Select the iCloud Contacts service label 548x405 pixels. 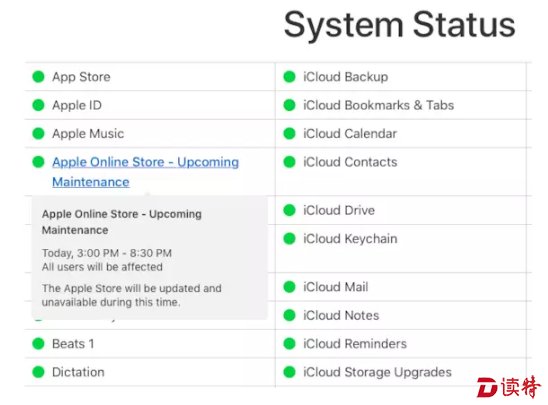350,162
